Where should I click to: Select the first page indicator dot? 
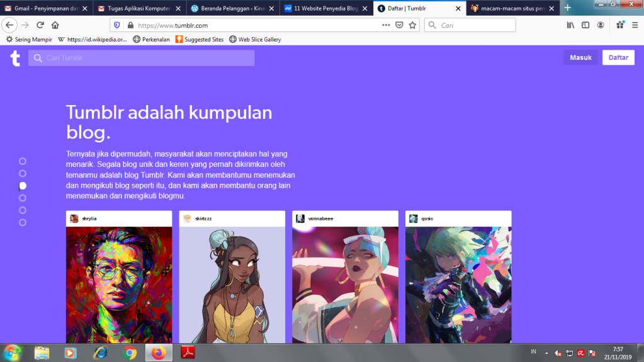23,161
